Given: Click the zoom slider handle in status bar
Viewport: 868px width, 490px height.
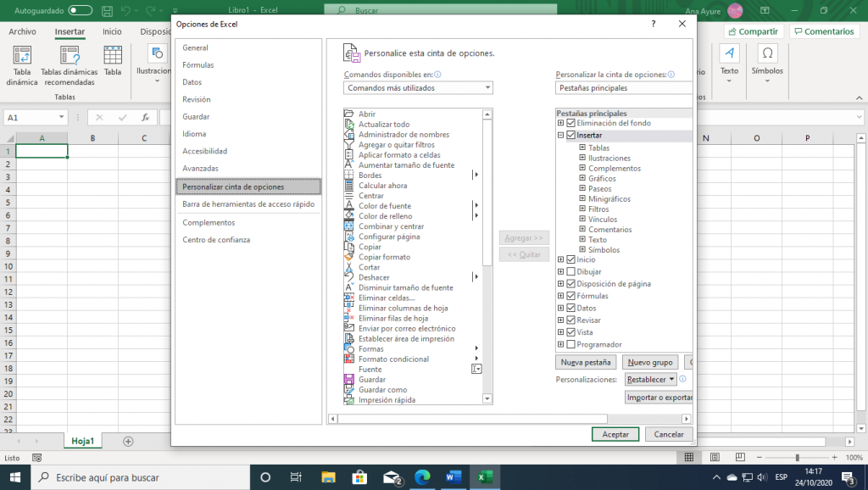Looking at the screenshot, I should click(797, 457).
